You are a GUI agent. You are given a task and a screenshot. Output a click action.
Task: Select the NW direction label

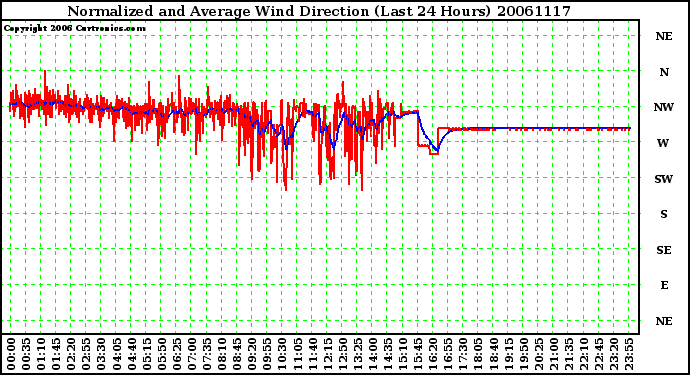(x=664, y=107)
